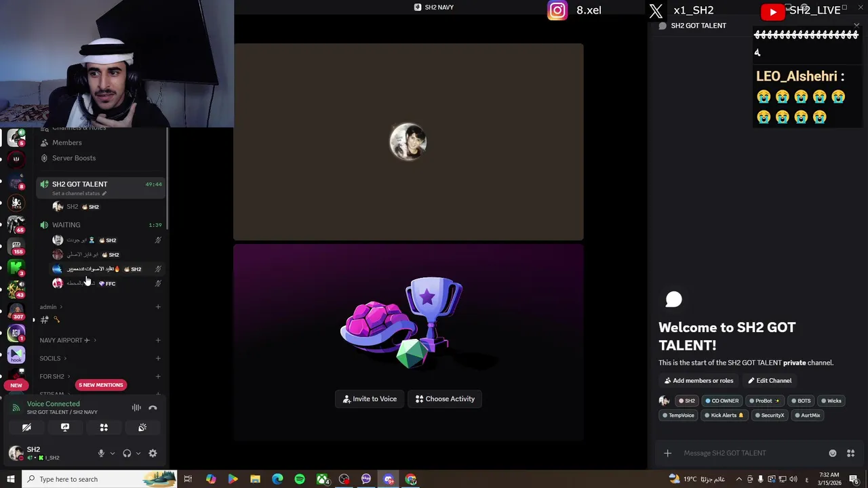Select the CO OWNER role chip
The width and height of the screenshot is (868, 488).
click(722, 401)
